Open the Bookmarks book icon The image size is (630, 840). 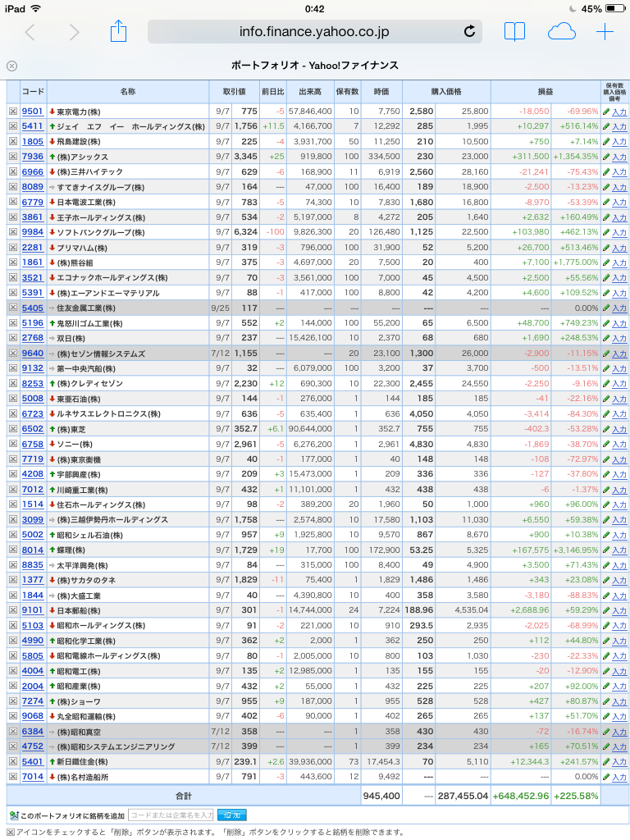(x=514, y=32)
